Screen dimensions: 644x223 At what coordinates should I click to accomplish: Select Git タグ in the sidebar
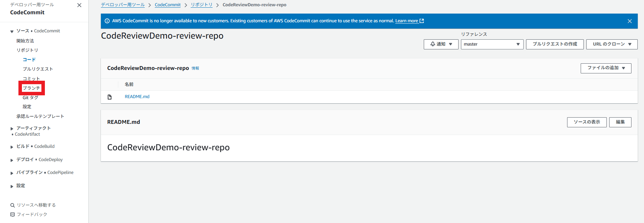30,98
